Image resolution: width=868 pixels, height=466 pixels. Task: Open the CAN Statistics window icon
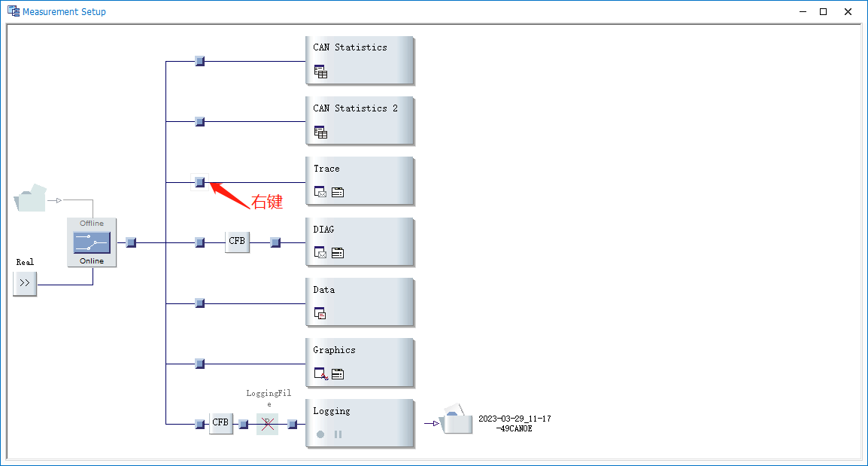pos(321,71)
